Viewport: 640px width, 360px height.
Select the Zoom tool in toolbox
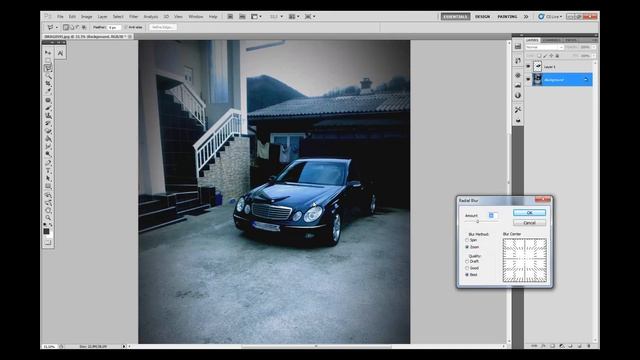coord(48,218)
